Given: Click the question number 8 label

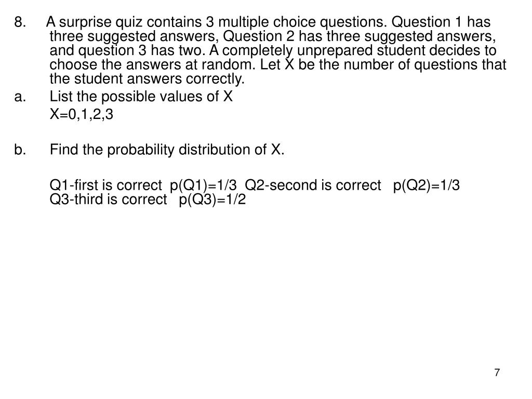Looking at the screenshot, I should [x=20, y=22].
